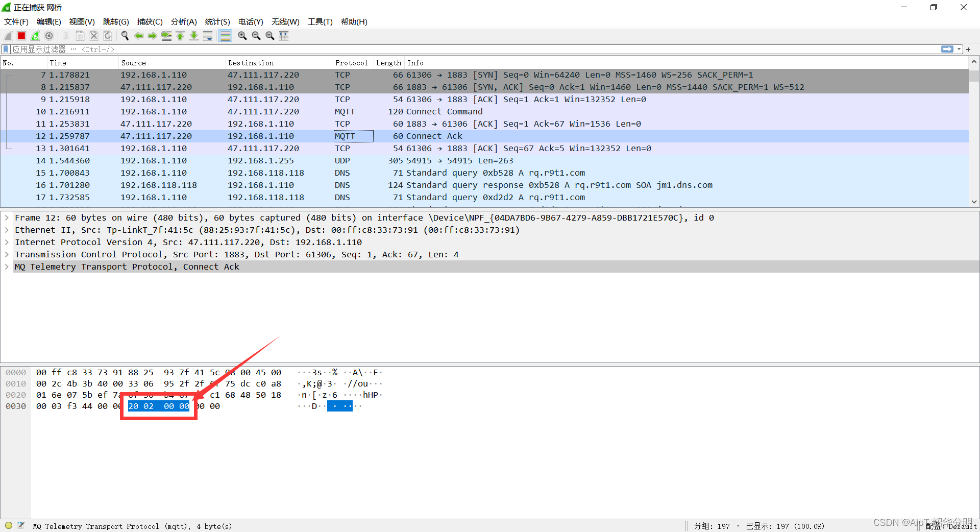Restart the current capture
The height and width of the screenshot is (532, 980).
(x=35, y=36)
